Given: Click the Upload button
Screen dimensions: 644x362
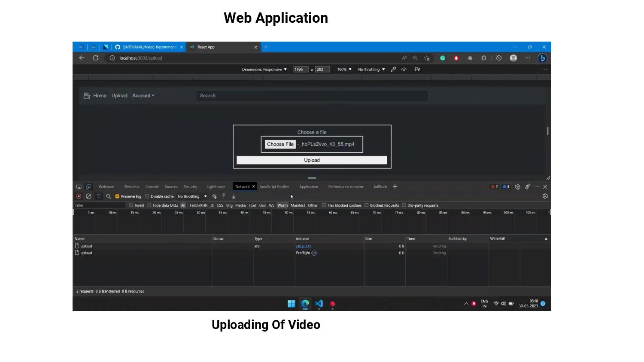Looking at the screenshot, I should [x=312, y=160].
